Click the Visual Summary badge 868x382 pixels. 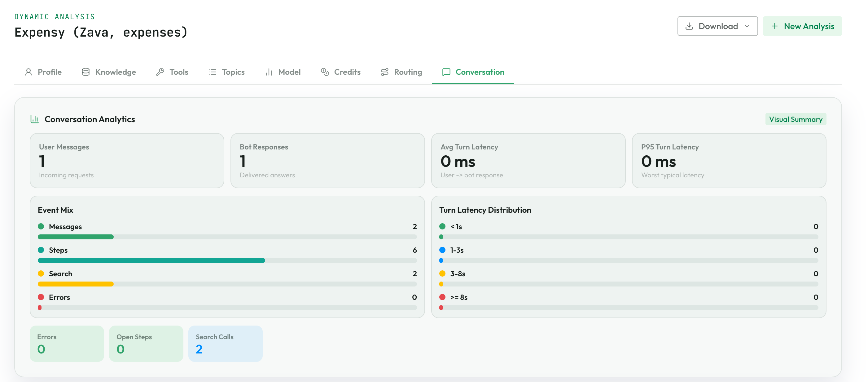[796, 119]
